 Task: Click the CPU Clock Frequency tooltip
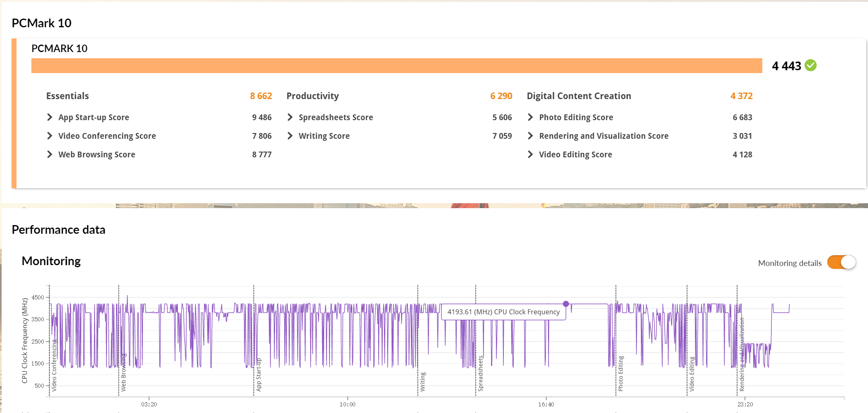coord(503,312)
